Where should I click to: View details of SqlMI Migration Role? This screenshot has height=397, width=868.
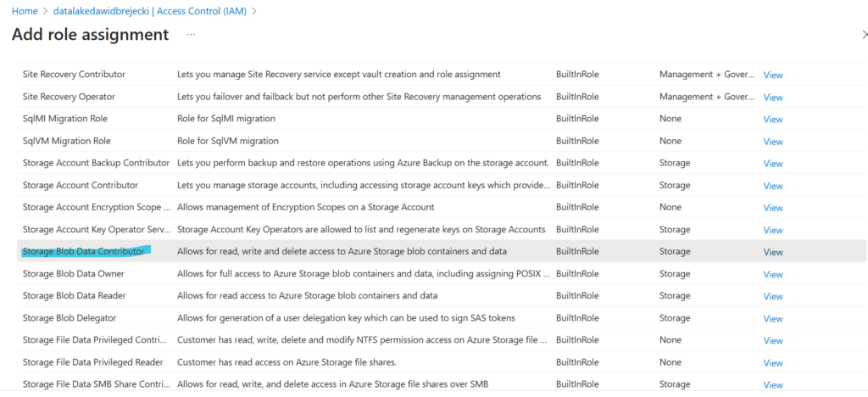tap(773, 119)
